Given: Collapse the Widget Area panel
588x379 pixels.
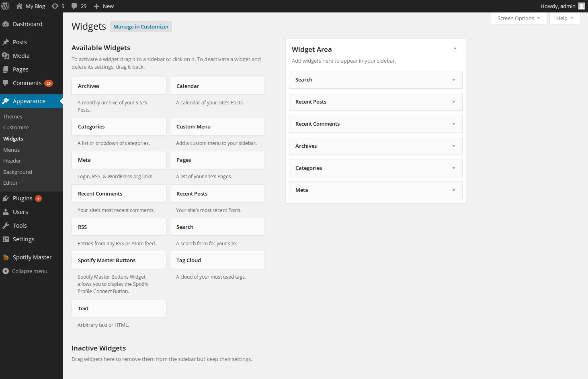Looking at the screenshot, I should 455,49.
